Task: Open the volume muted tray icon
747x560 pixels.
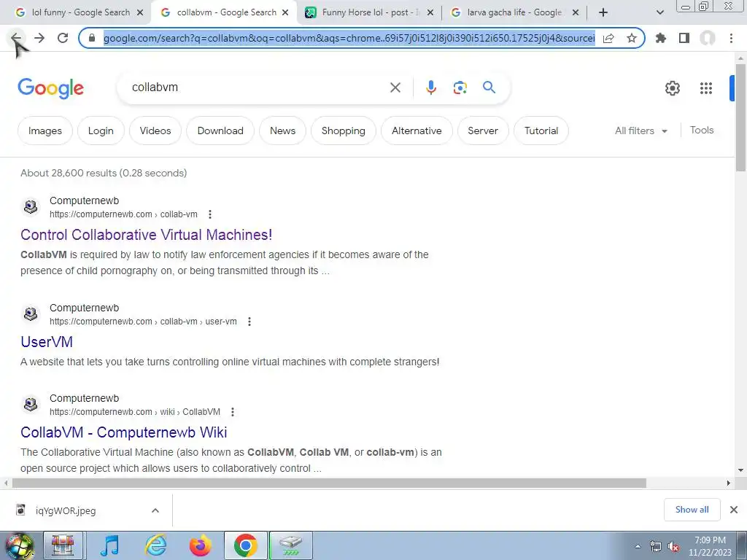Action: (673, 547)
